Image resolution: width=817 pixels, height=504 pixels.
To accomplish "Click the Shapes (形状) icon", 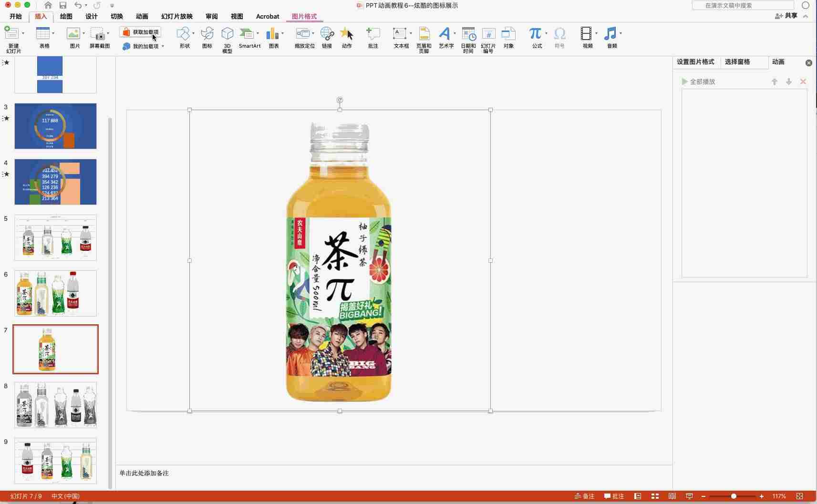I will coord(183,33).
